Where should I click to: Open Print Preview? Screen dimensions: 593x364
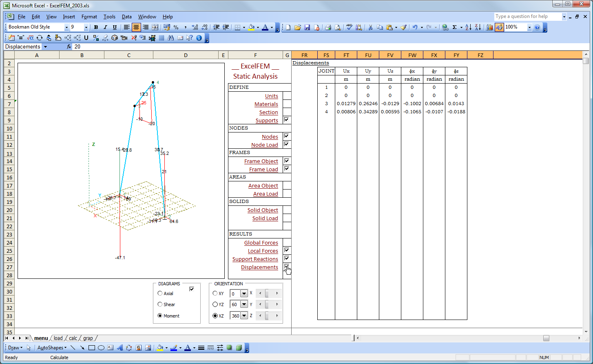338,27
